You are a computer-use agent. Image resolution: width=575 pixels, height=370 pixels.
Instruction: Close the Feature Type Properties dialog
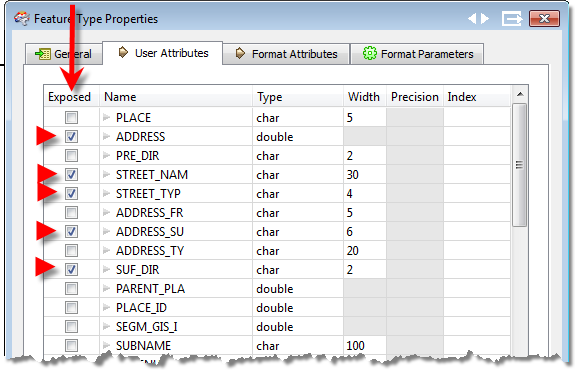pyautogui.click(x=544, y=18)
